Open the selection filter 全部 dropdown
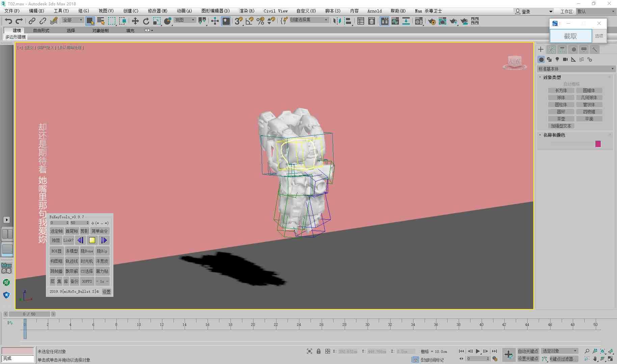Image resolution: width=617 pixels, height=364 pixels. coord(73,20)
